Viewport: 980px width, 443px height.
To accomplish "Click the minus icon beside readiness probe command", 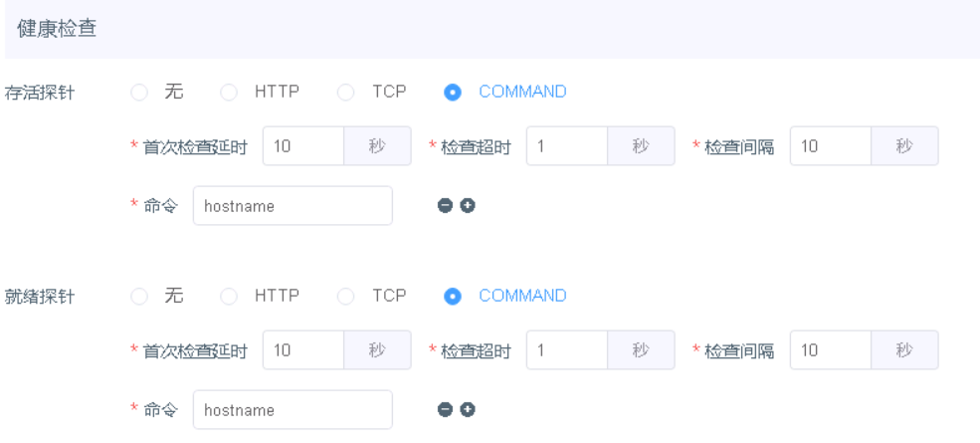I will click(x=445, y=409).
